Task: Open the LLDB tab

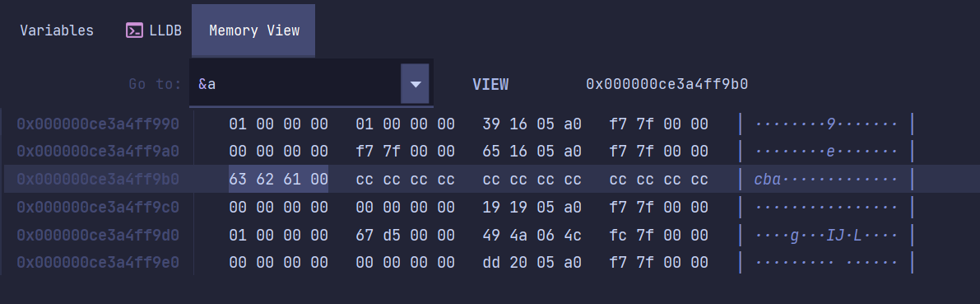Action: (x=154, y=30)
